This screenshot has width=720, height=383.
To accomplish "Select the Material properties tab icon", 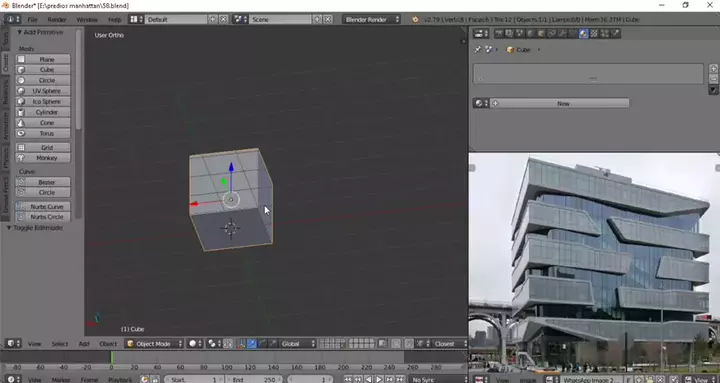I will coord(584,33).
